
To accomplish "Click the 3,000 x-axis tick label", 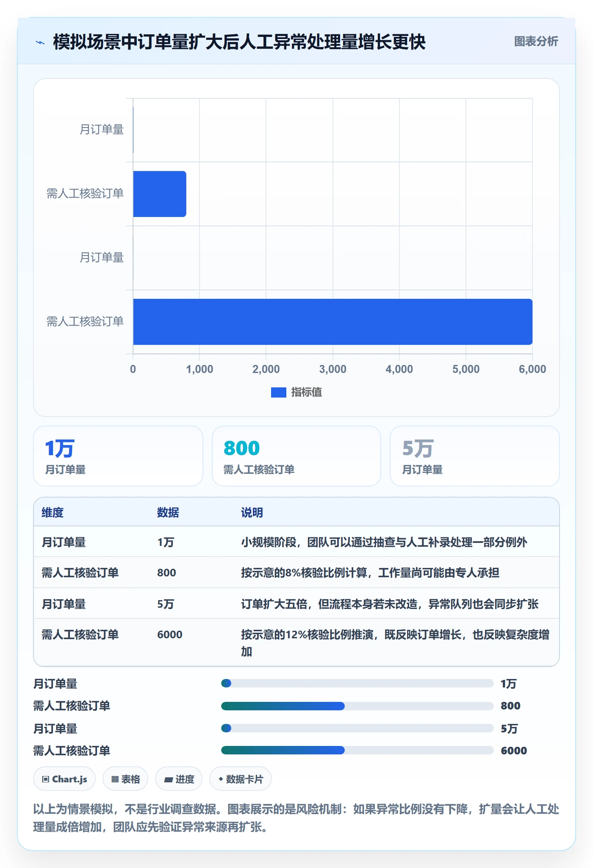I will point(333,369).
